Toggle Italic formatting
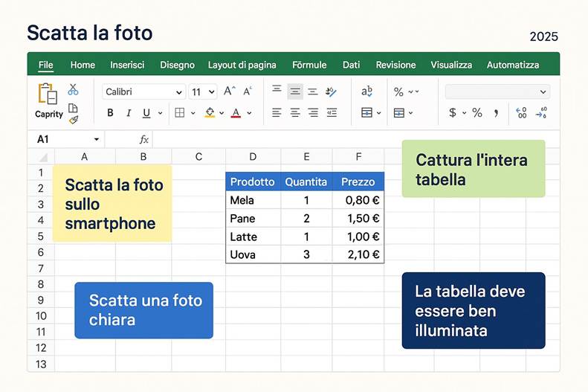This screenshot has width=588, height=392. pos(129,113)
